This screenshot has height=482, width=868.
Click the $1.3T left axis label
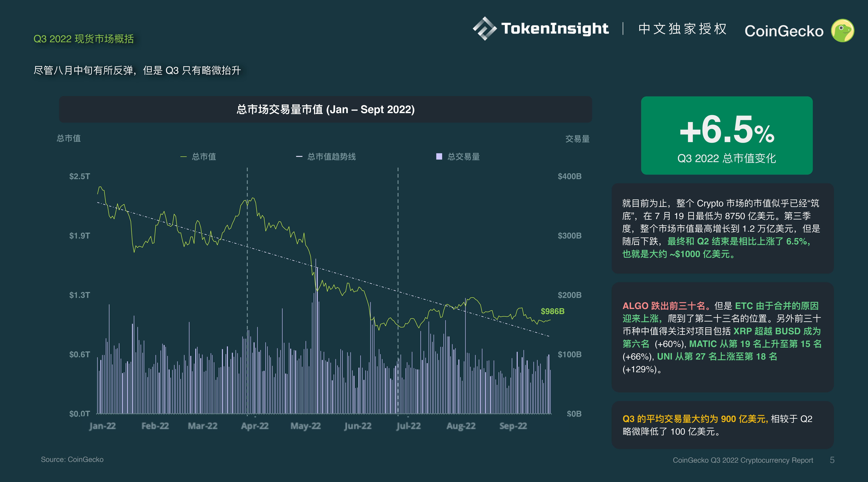(80, 295)
